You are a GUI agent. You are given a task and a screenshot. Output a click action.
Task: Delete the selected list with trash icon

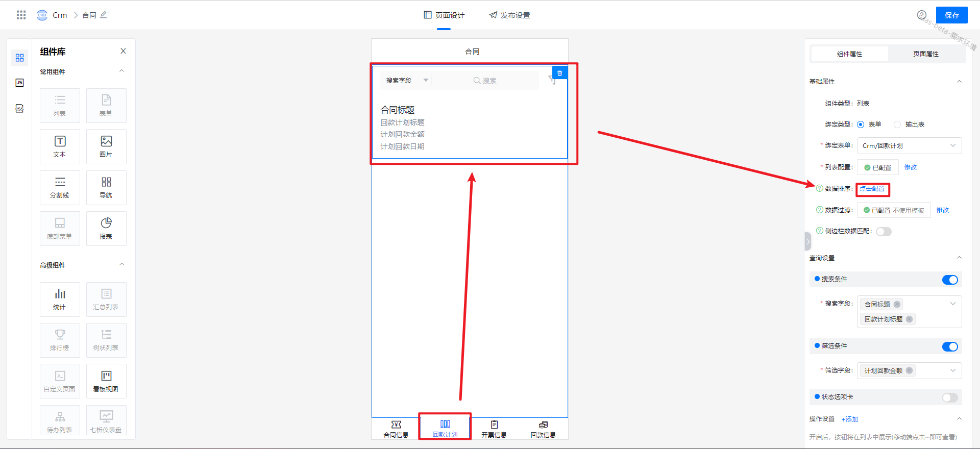click(x=559, y=73)
